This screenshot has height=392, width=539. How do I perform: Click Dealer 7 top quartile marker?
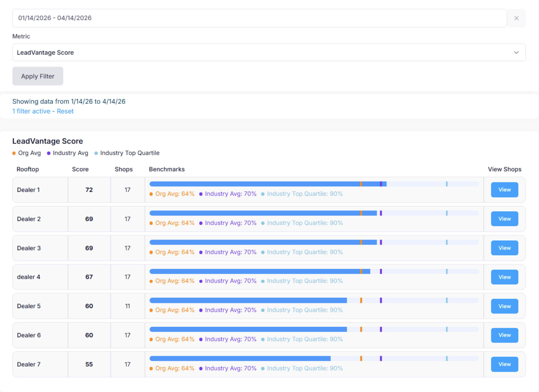coord(447,359)
